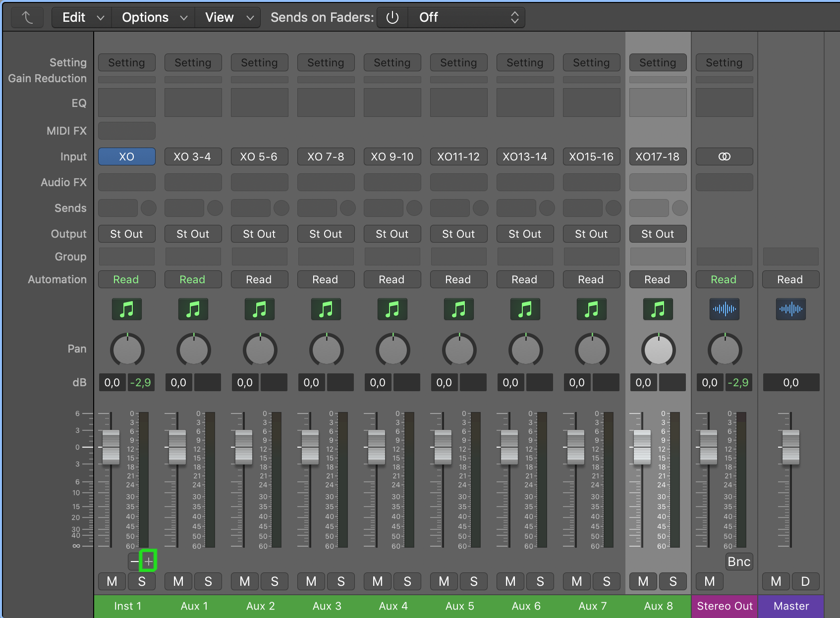The image size is (840, 618).
Task: Click the stereo format icon on Stereo Out
Action: (725, 156)
